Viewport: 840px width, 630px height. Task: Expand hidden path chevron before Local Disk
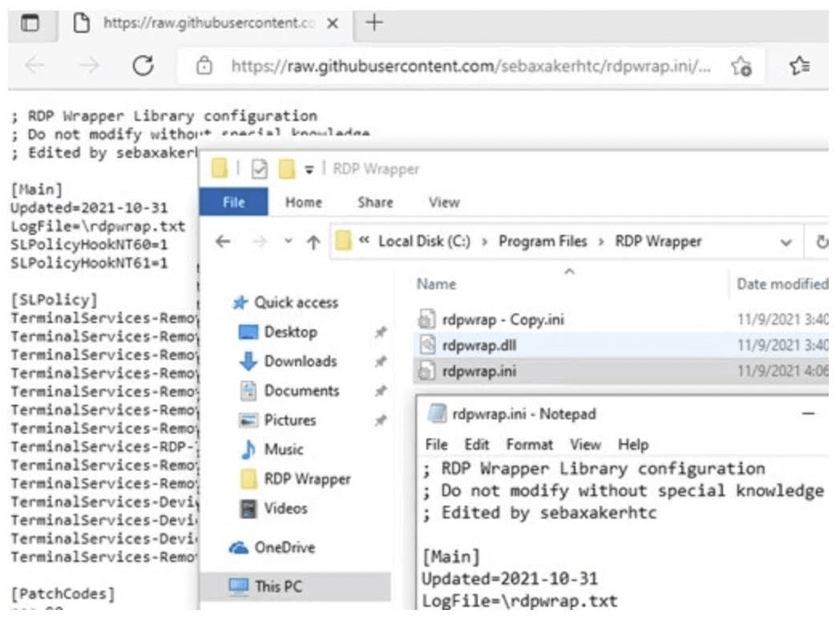click(x=364, y=240)
